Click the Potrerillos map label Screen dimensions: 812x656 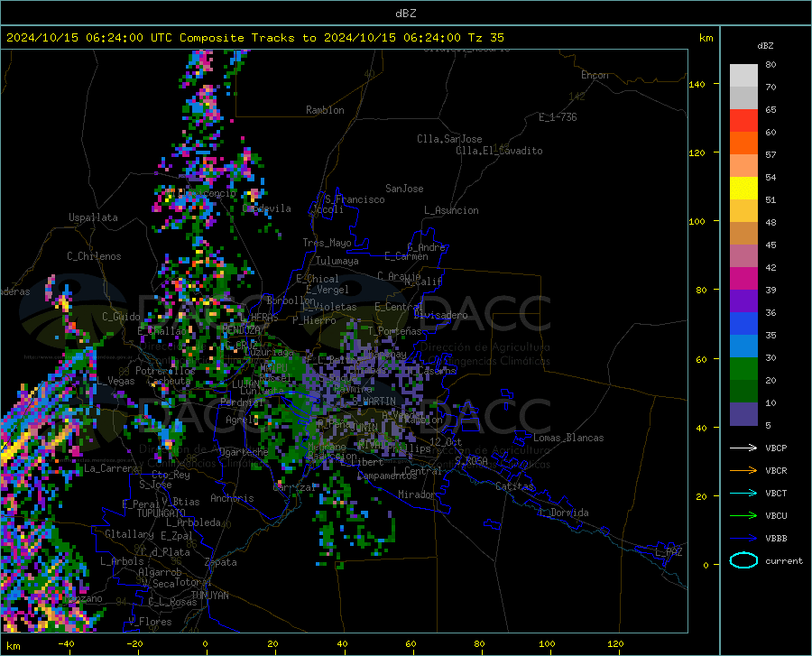(165, 371)
